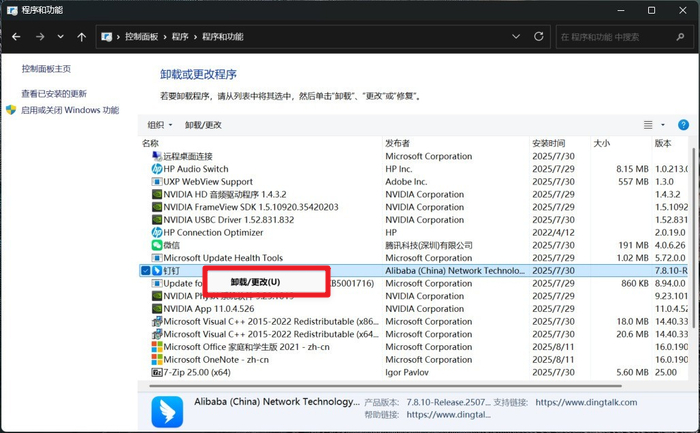Screen dimensions: 700x433
Task: Open https://www.dingtalk.com support link
Action: click(x=586, y=402)
